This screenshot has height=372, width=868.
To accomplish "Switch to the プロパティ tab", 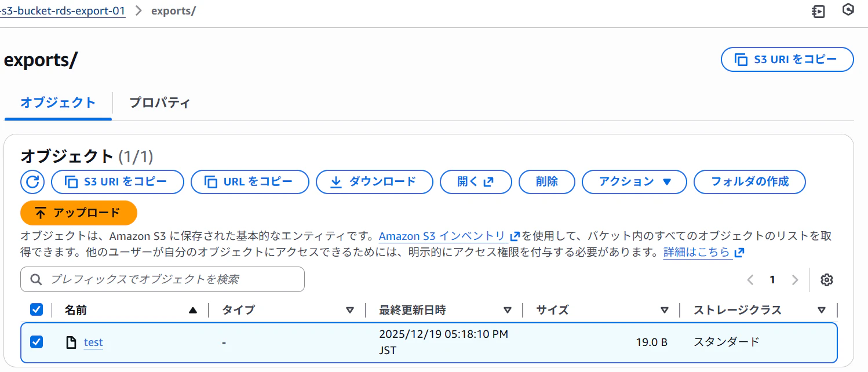I will (x=159, y=103).
